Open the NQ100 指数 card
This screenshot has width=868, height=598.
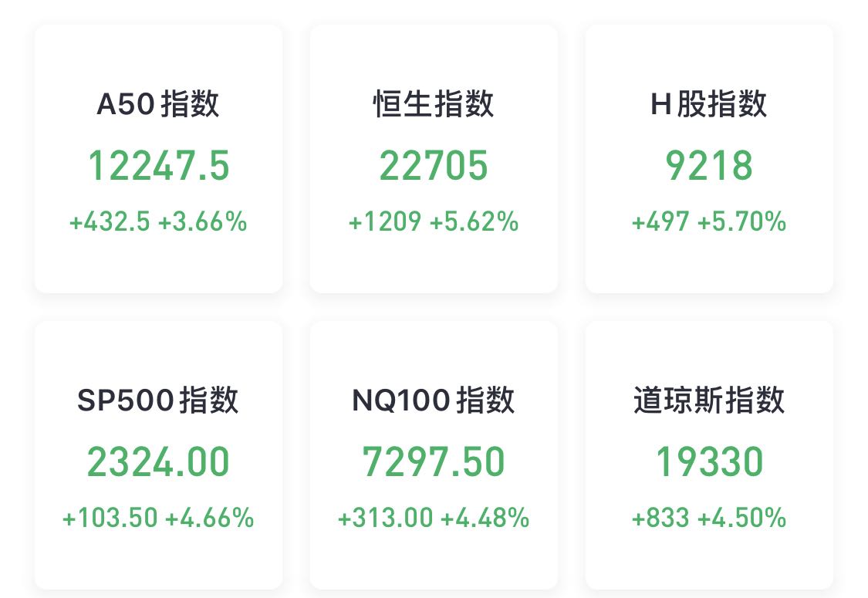coord(434,455)
